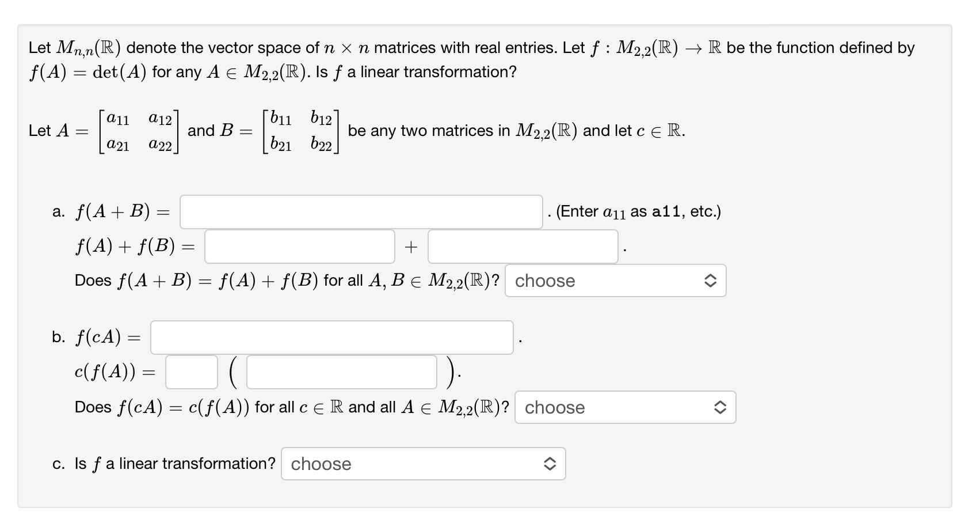Viewport: 980px width, 523px height.
Task: Click inside the f(A+B) answer box
Action: [360, 212]
